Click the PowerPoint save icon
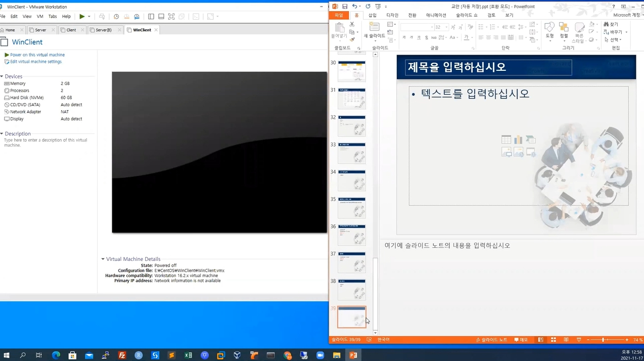This screenshot has width=644, height=361. (x=345, y=7)
